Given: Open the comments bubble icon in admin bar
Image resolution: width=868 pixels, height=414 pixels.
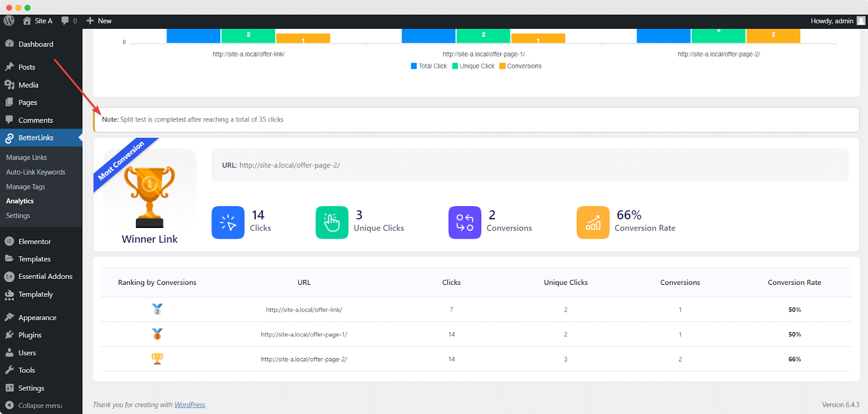Looking at the screenshot, I should click(x=66, y=21).
